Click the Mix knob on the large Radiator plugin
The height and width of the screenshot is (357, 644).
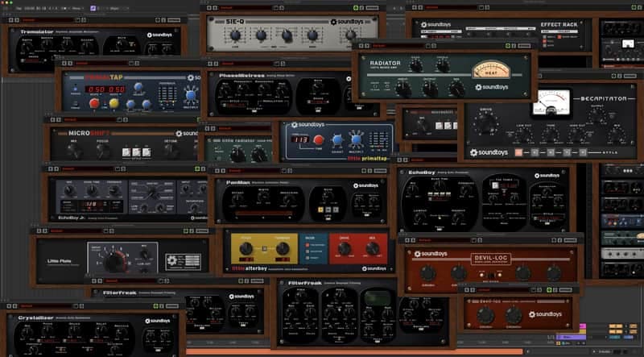pos(456,89)
